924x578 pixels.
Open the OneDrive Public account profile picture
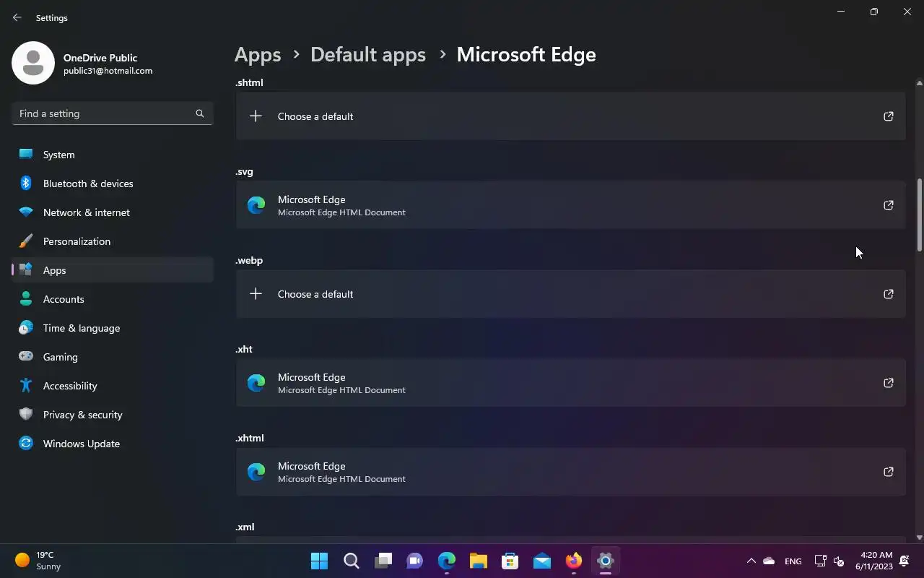[x=33, y=63]
